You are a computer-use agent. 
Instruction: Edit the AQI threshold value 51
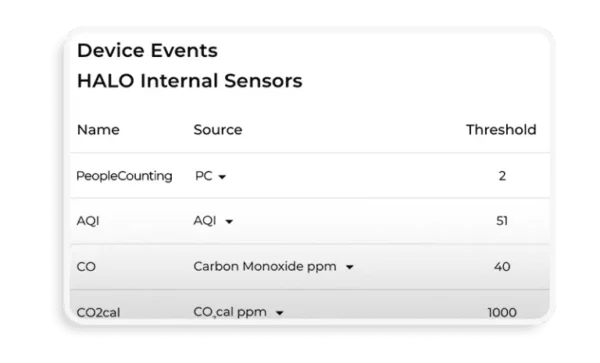point(502,221)
